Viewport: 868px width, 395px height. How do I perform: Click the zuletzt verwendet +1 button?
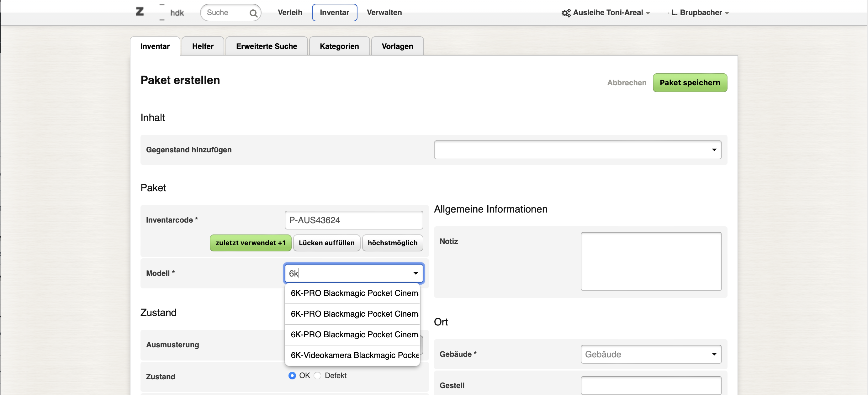coord(250,243)
